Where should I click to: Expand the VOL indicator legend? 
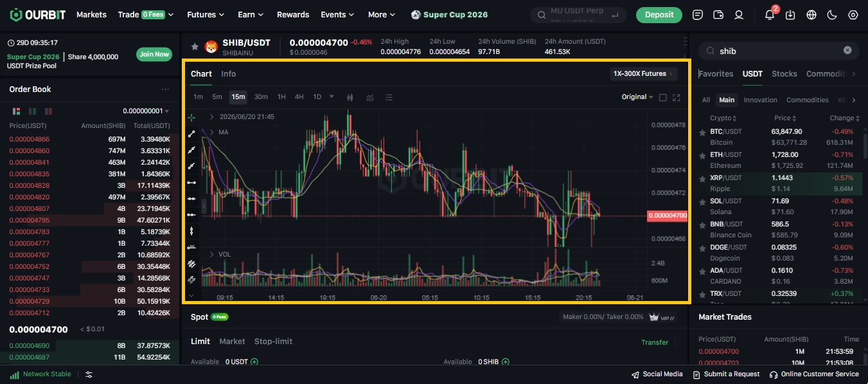pos(211,254)
